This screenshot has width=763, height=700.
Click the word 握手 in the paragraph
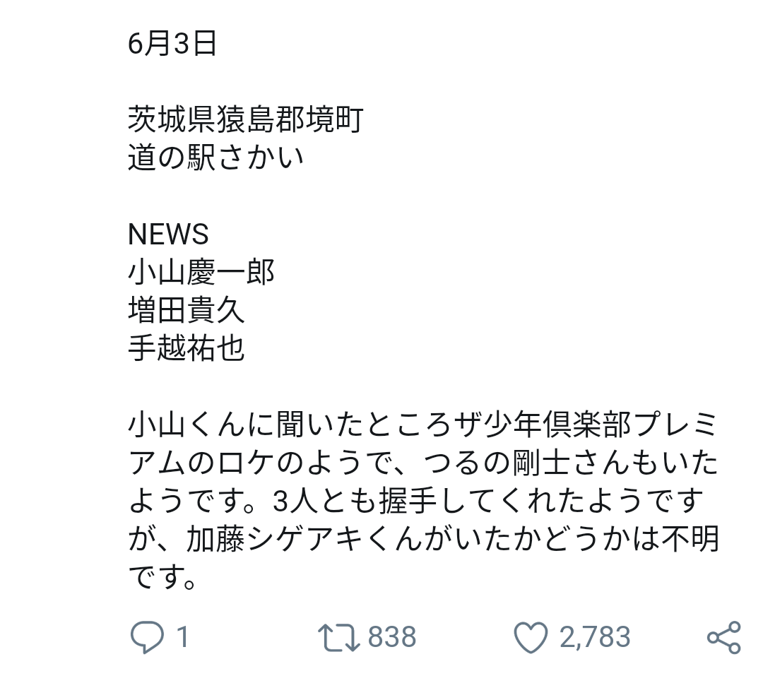408,501
